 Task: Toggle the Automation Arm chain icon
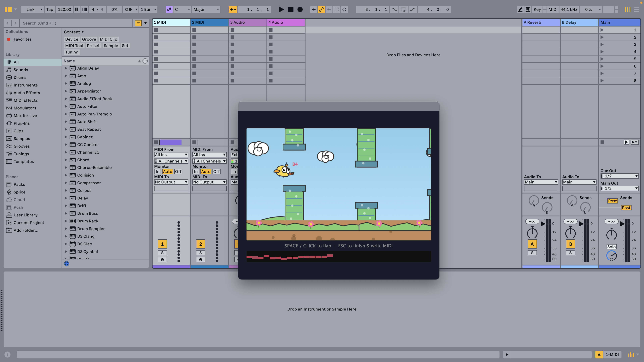(321, 10)
